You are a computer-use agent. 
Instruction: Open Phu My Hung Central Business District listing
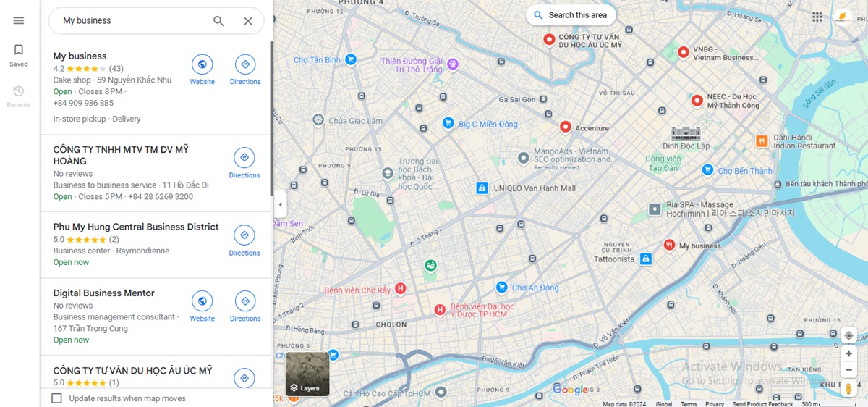(x=136, y=227)
